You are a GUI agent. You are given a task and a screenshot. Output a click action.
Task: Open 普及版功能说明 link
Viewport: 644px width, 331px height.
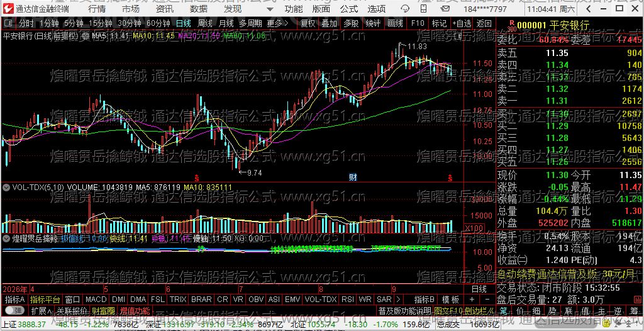[404, 310]
